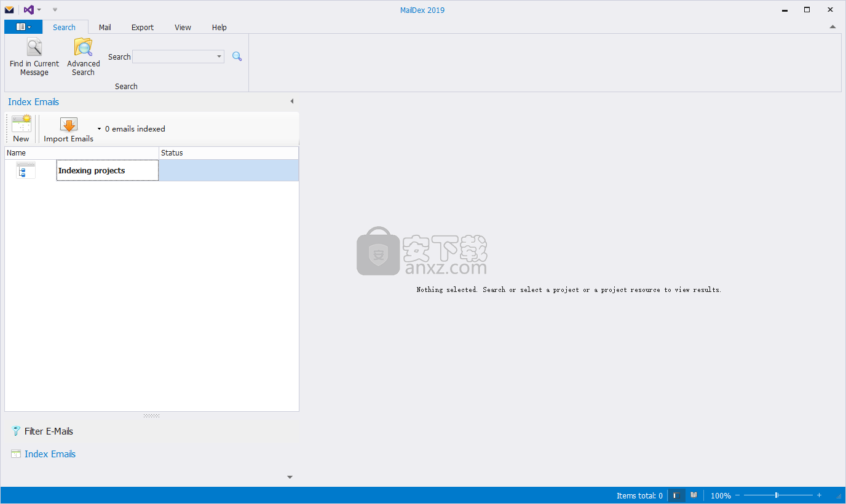Screen dimensions: 846x504
Task: Click the Items total: 0 status text
Action: pyautogui.click(x=639, y=495)
